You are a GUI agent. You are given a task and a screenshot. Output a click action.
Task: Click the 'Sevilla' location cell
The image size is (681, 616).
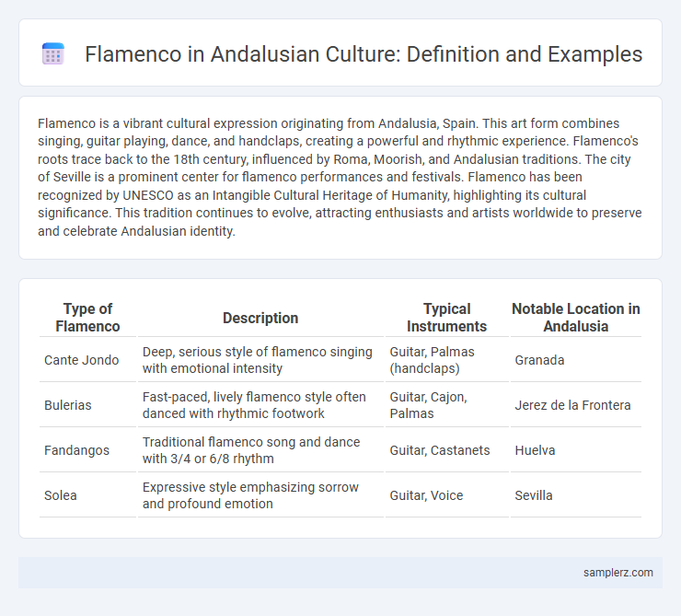(576, 495)
